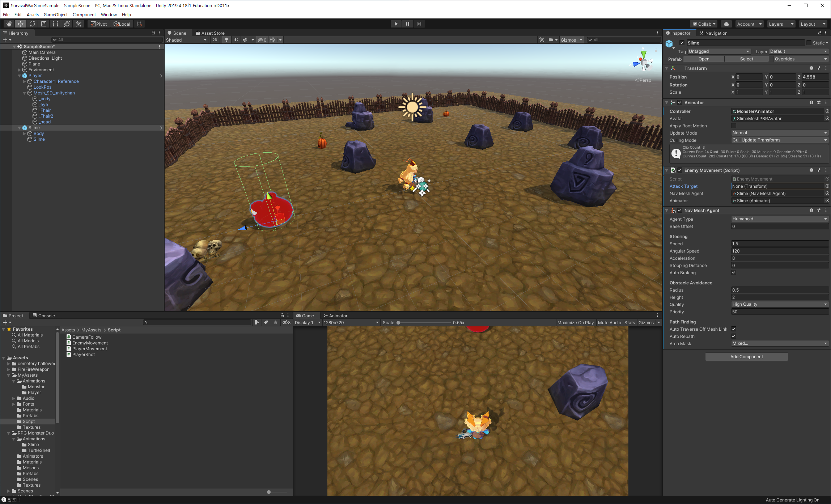This screenshot has height=504, width=831.
Task: Open the Agent Type dropdown
Action: [x=779, y=219]
